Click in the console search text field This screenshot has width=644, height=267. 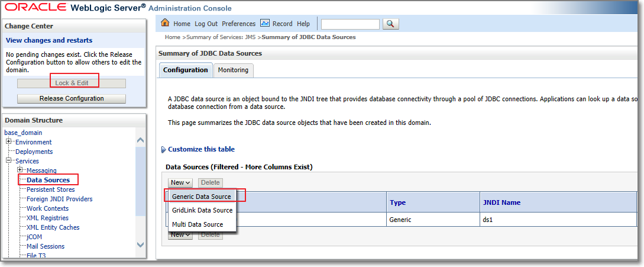tap(350, 24)
